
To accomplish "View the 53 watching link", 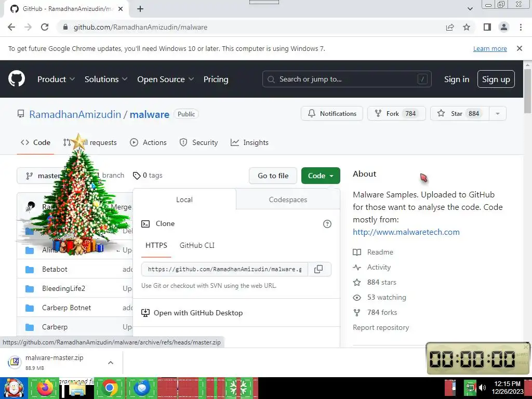I will coord(379,298).
